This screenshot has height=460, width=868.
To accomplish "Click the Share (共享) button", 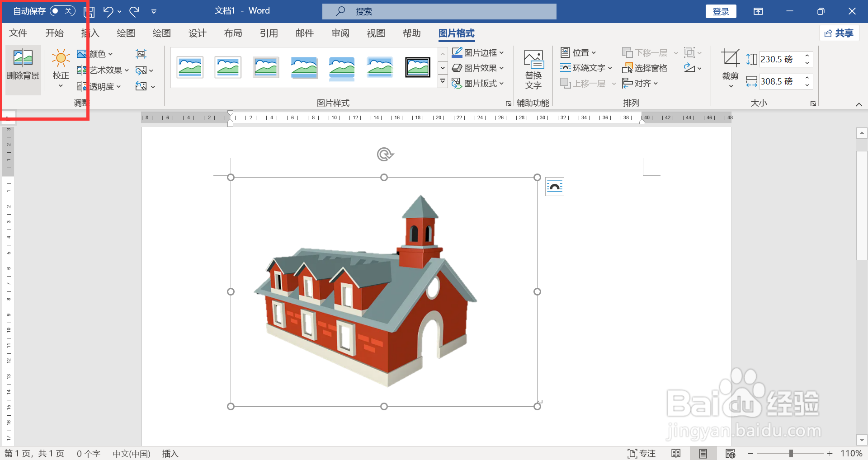I will [839, 33].
